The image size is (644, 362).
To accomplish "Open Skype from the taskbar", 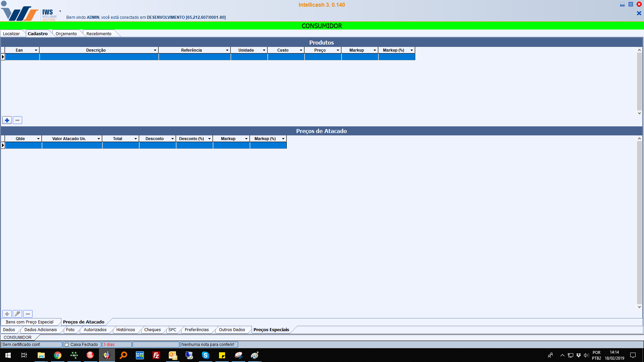I will coord(206,355).
